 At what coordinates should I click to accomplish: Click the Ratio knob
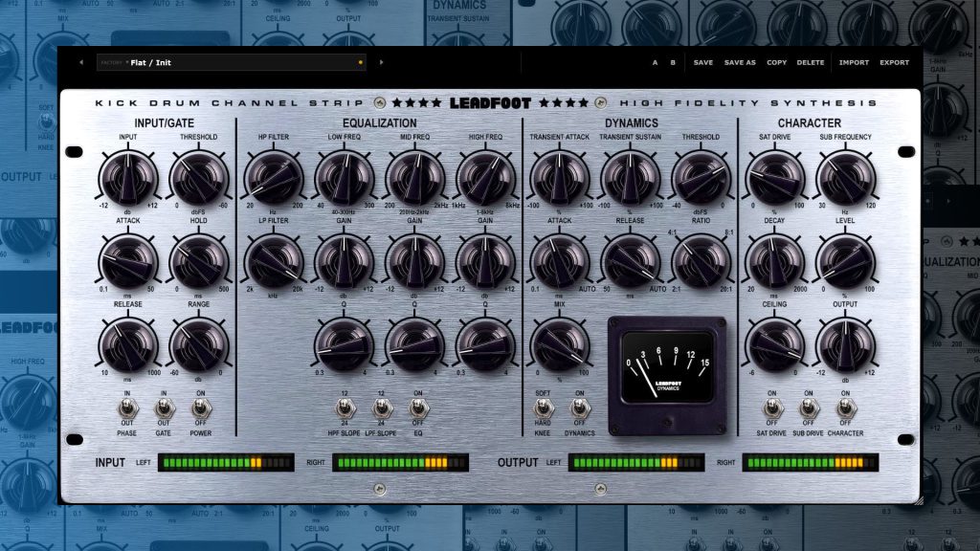[x=701, y=262]
